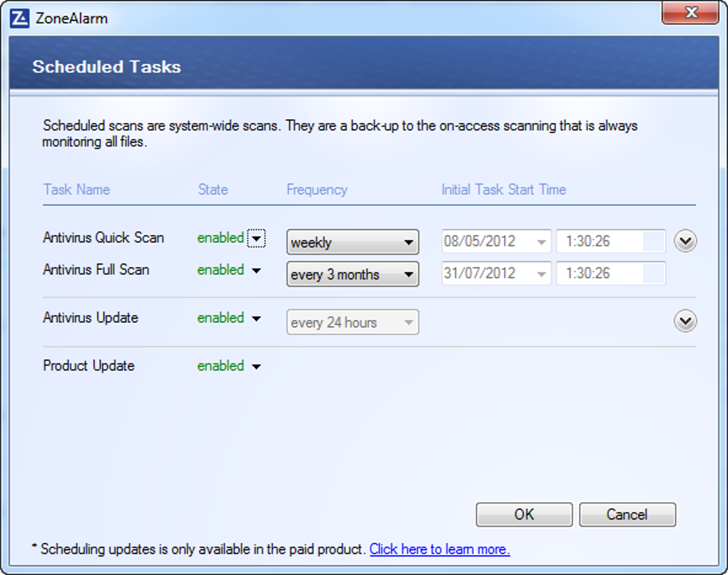This screenshot has height=575, width=728.
Task: Open the Click here to learn more link
Action: 440,549
